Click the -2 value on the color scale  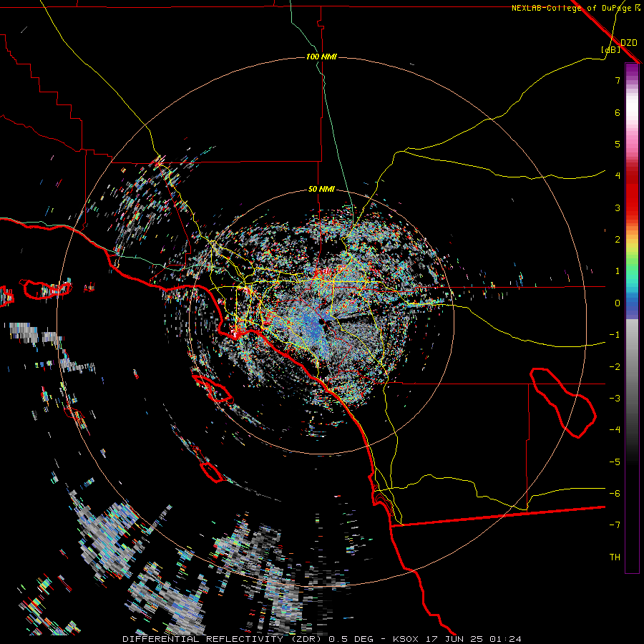(x=615, y=367)
